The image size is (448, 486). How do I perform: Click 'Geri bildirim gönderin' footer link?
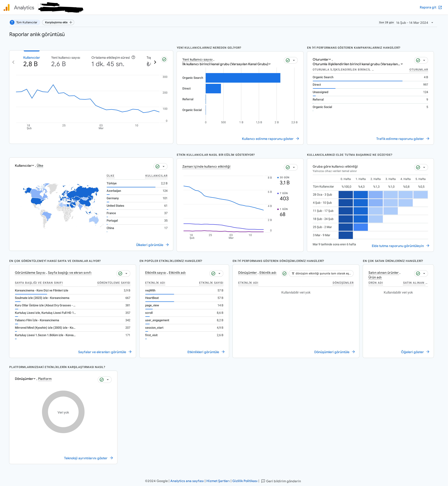click(281, 481)
